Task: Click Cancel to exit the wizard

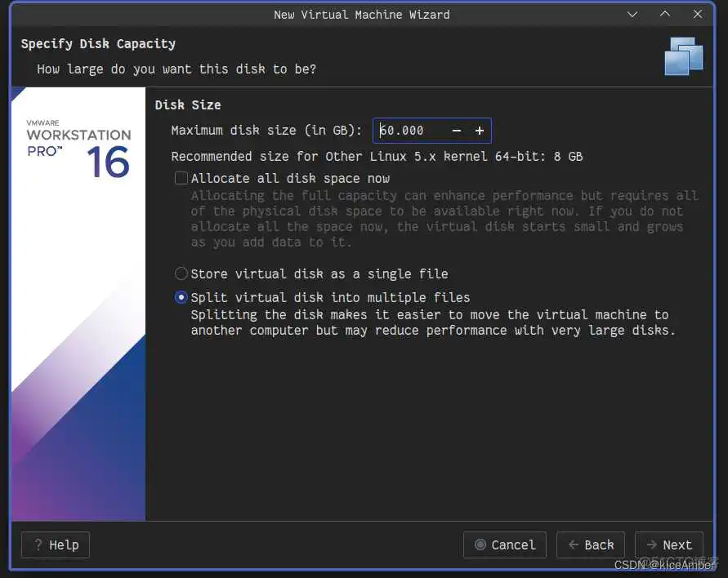Action: click(x=504, y=545)
